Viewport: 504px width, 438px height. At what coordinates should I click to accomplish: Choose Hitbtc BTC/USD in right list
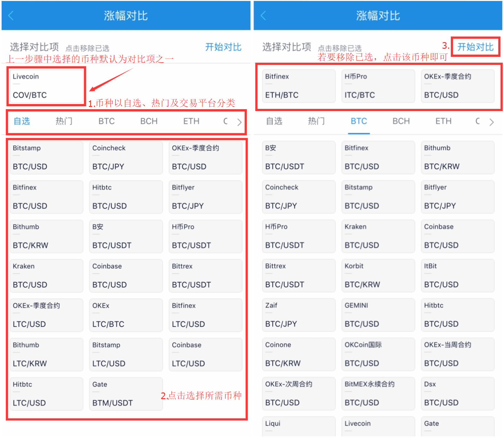point(458,315)
